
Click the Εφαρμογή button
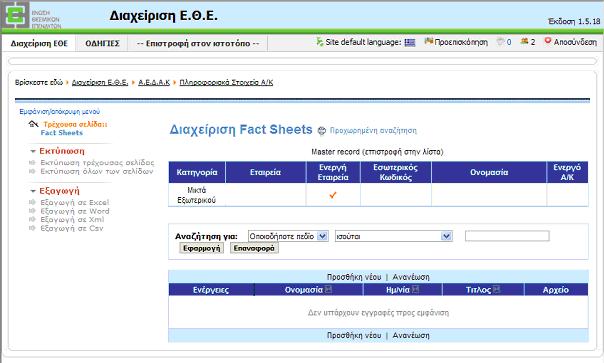pos(201,248)
